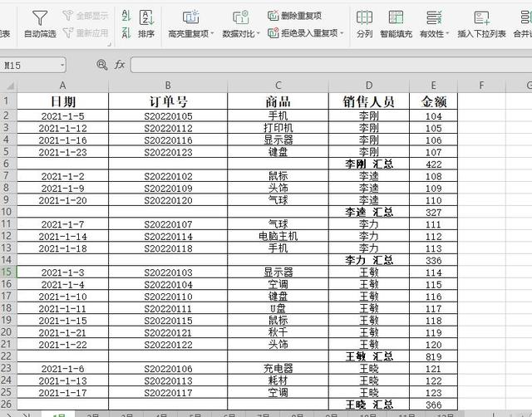Select the subtotal cell 336
The image size is (532, 417).
434,260
